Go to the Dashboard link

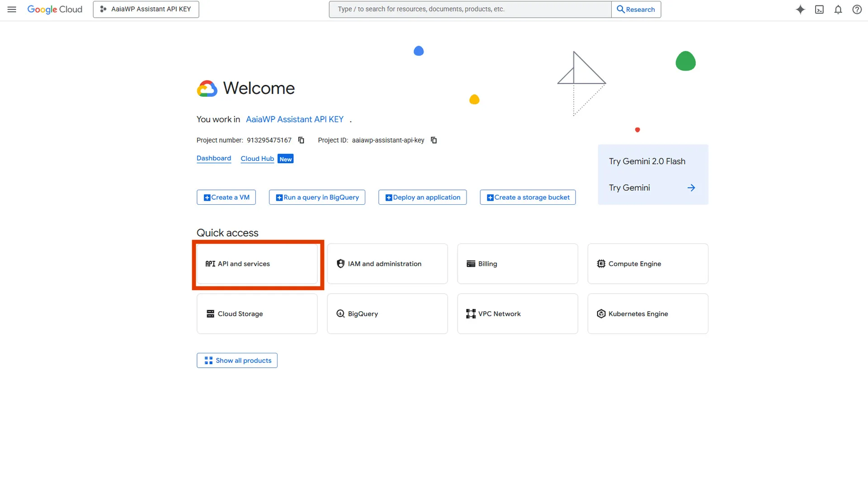214,158
